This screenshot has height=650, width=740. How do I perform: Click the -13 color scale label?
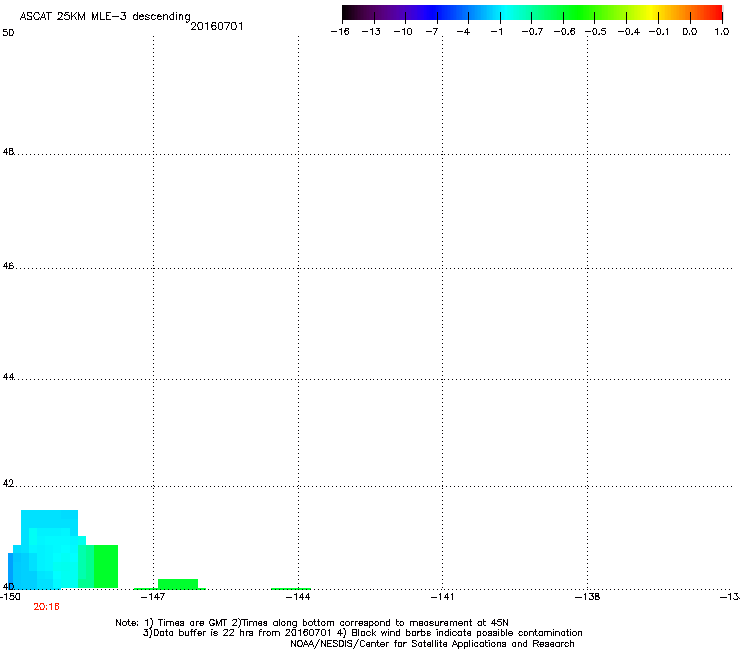pyautogui.click(x=371, y=32)
